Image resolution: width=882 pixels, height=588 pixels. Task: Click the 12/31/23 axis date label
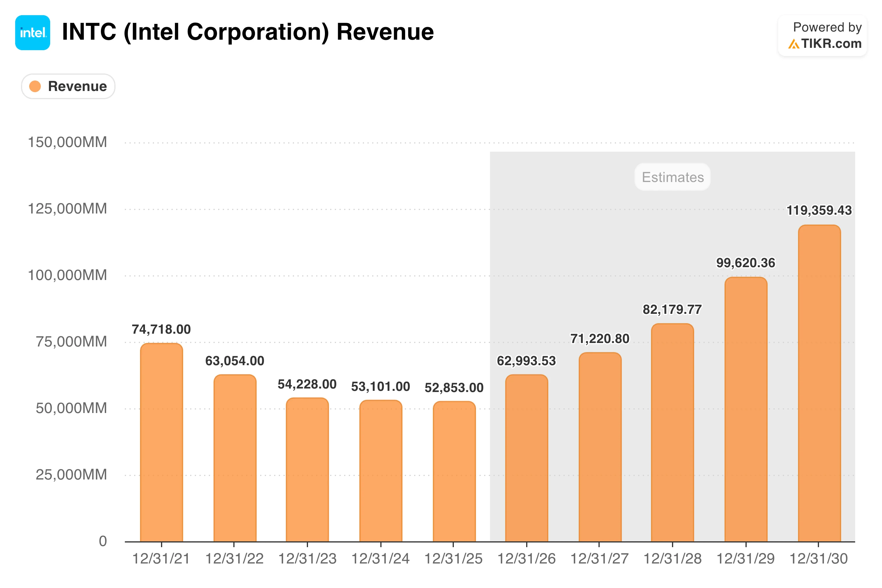[x=307, y=559]
